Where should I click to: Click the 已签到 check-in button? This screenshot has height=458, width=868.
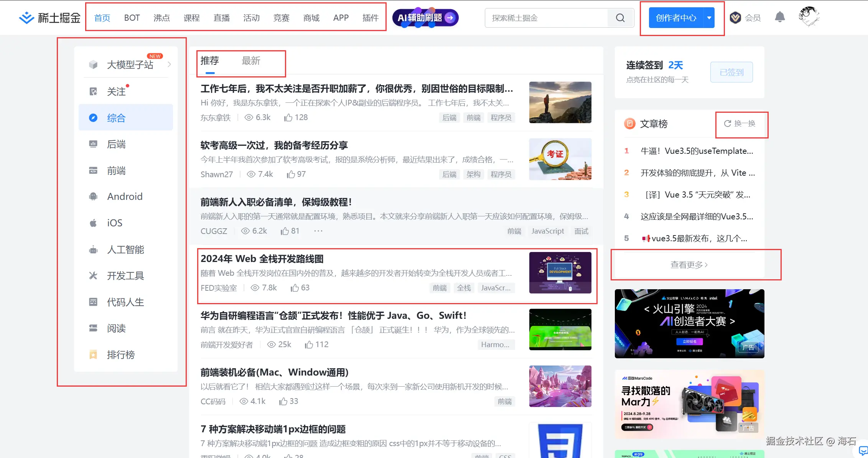point(731,72)
